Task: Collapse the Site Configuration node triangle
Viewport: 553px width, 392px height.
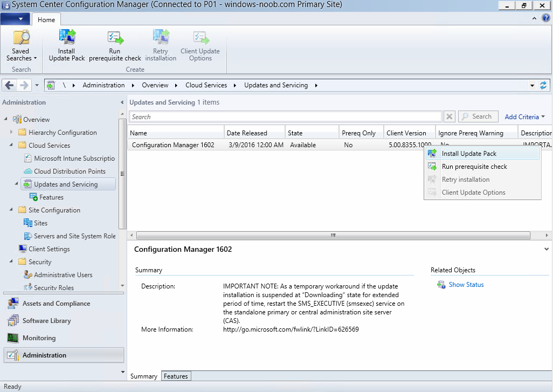Action: click(11, 210)
